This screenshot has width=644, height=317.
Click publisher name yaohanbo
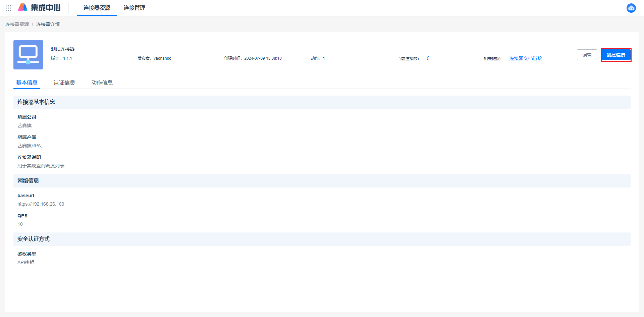point(162,58)
